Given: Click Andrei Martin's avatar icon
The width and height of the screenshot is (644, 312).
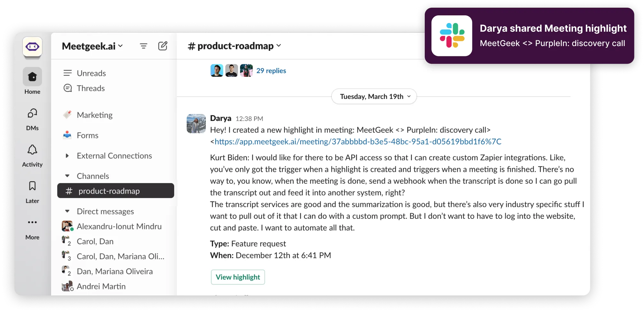Looking at the screenshot, I should coord(67,286).
